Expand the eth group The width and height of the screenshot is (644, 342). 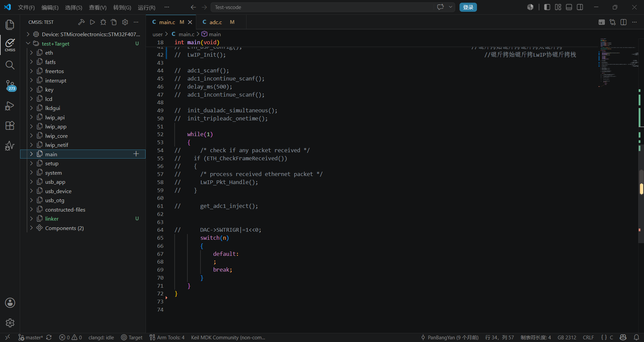[32, 53]
